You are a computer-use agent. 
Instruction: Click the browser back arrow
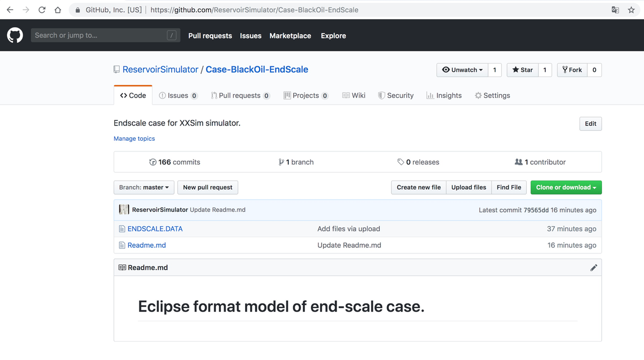point(10,10)
